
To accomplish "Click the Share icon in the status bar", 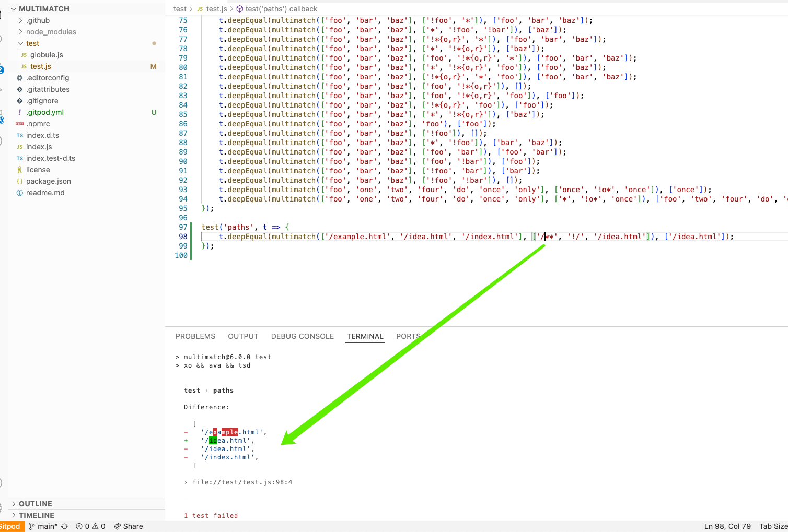I will click(128, 526).
